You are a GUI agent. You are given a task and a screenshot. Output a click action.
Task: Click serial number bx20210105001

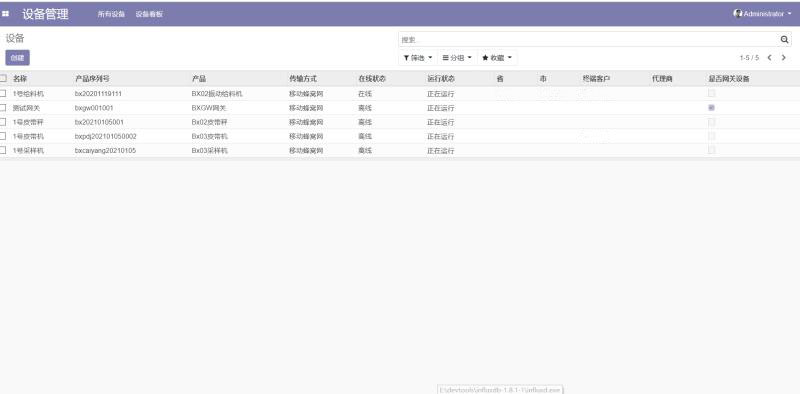point(99,122)
